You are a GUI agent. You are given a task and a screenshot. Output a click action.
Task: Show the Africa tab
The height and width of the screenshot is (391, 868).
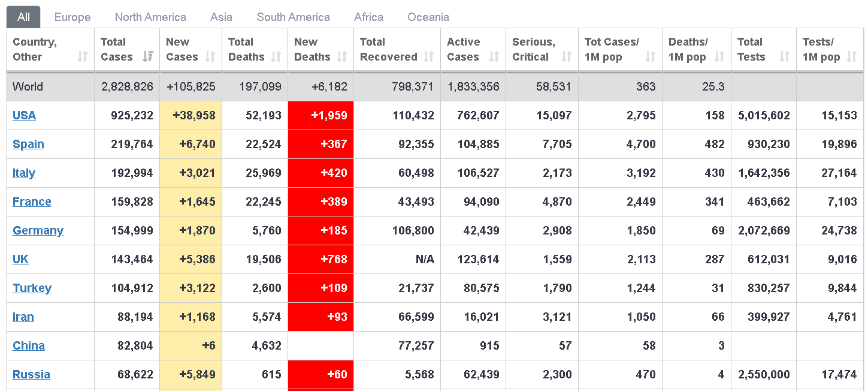[368, 17]
